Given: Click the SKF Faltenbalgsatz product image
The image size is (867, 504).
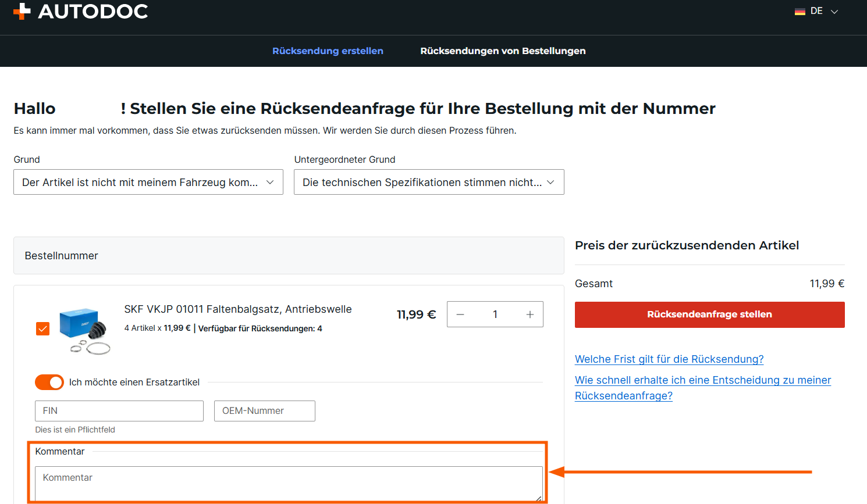Looking at the screenshot, I should [86, 330].
